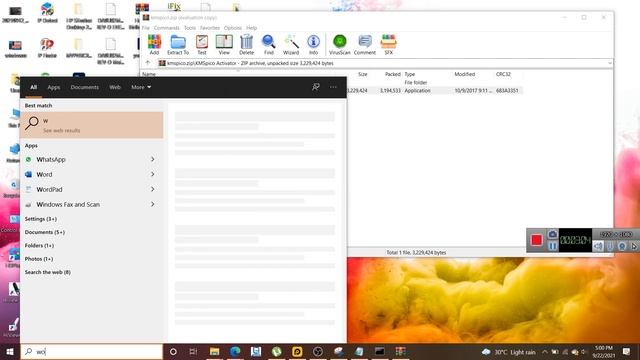640x360 pixels.
Task: Switch to the Documents search tab
Action: 84,87
